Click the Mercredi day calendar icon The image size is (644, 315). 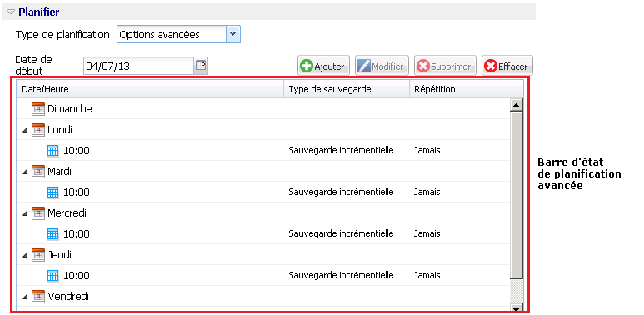coord(38,213)
